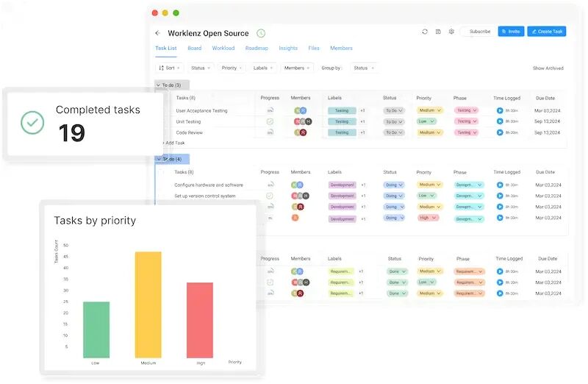This screenshot has height=384, width=588.
Task: Click the green clock icon next to project title
Action: (261, 33)
